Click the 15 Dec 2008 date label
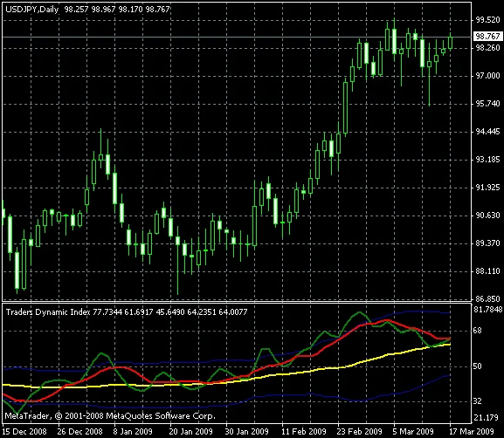 click(24, 431)
